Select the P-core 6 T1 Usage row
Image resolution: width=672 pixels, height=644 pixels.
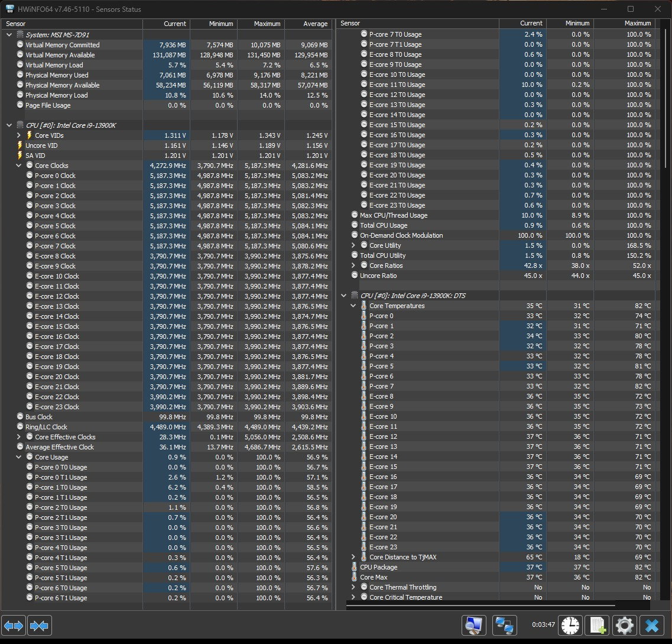pos(166,598)
